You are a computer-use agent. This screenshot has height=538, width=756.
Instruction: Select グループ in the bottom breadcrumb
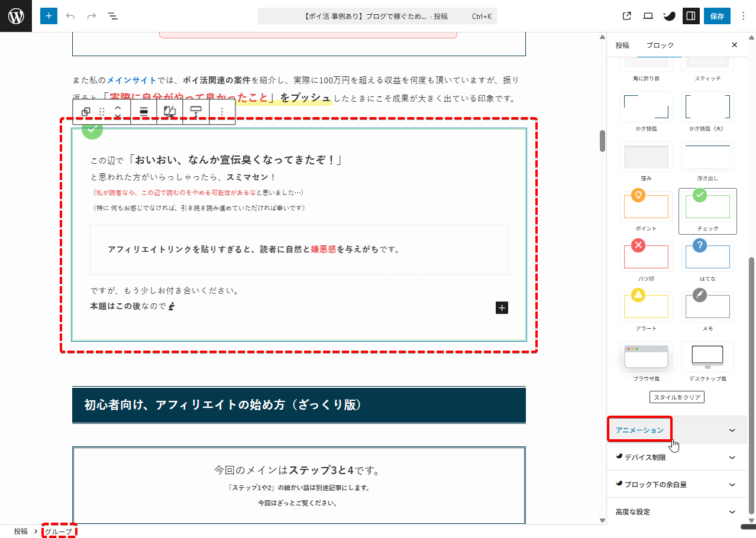59,531
